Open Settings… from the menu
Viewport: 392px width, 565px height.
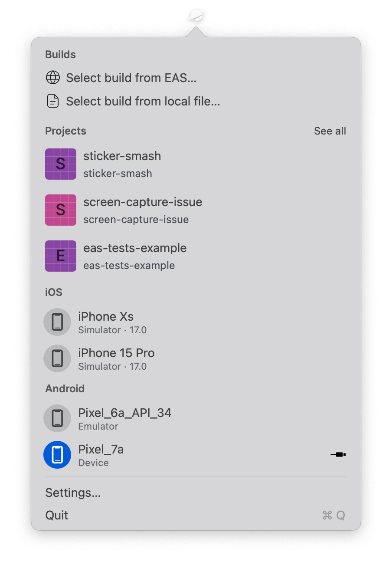(x=73, y=493)
